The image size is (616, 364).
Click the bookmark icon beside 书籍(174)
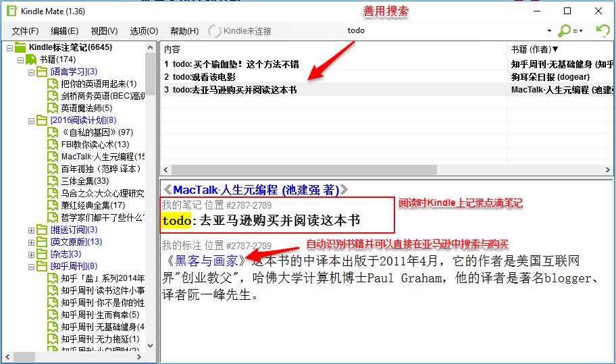[x=31, y=59]
